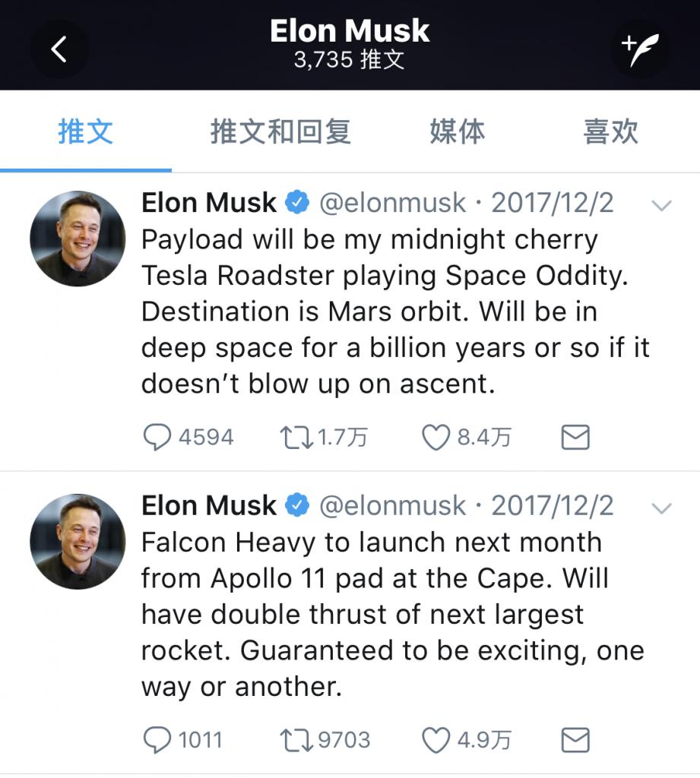700x778 pixels.
Task: Open the avatar on the Roadster tweet
Action: [78, 239]
